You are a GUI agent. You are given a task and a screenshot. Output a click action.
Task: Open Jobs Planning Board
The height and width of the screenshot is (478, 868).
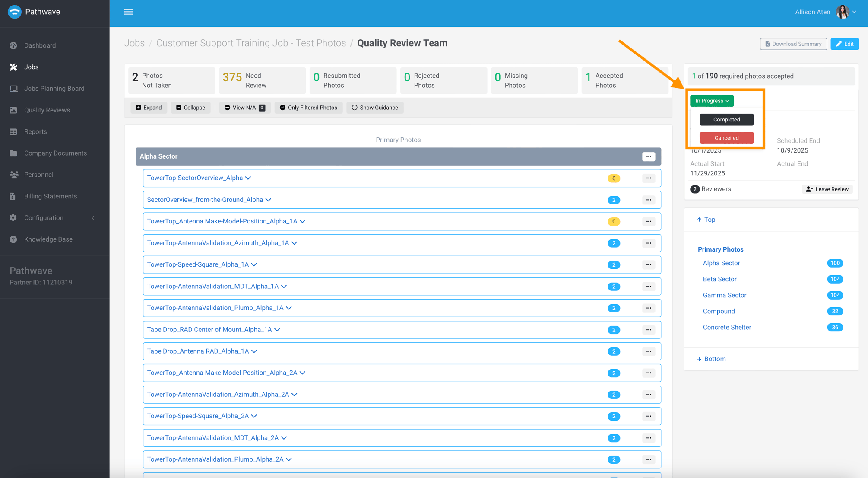pos(54,89)
